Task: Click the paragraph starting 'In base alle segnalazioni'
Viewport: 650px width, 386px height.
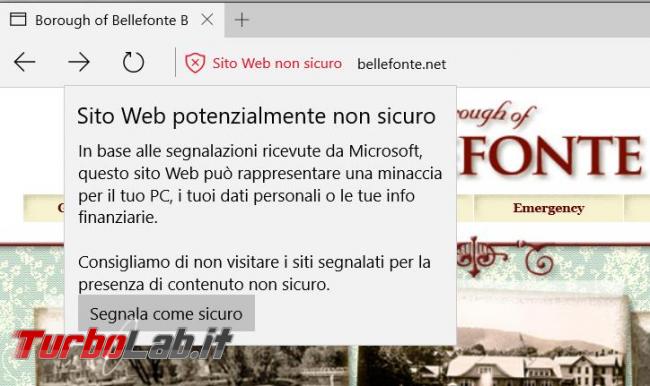Action: point(260,184)
